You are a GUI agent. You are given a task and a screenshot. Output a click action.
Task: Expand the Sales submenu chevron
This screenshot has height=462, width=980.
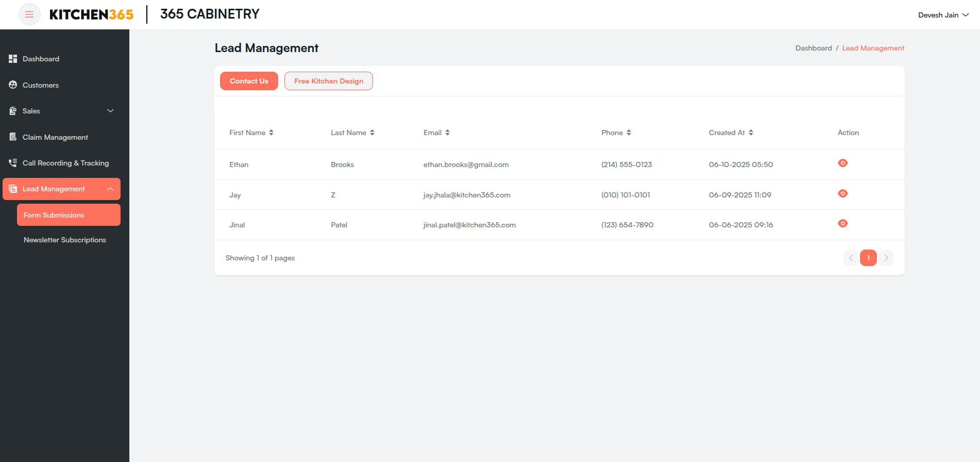pos(110,111)
